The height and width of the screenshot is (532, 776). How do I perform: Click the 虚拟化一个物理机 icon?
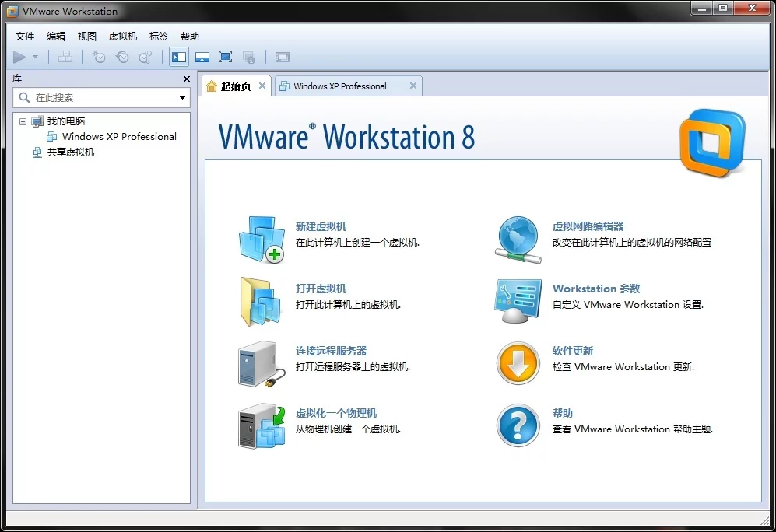(x=262, y=426)
